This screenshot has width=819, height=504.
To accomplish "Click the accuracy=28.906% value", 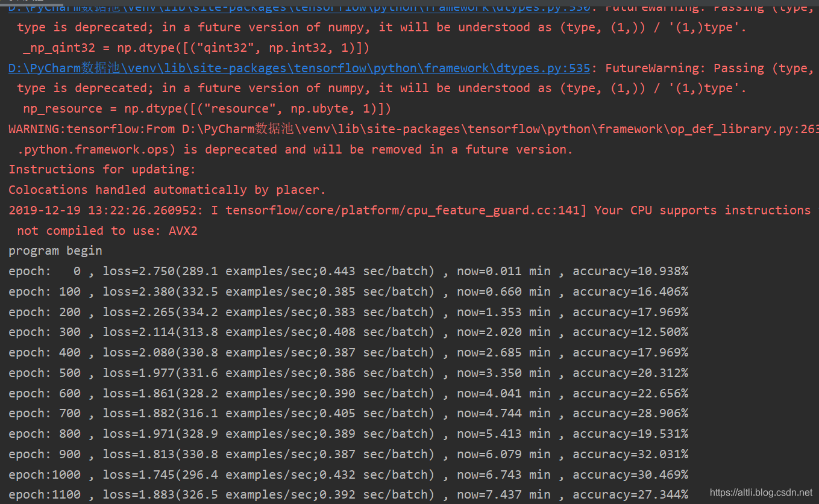I will click(x=630, y=413).
